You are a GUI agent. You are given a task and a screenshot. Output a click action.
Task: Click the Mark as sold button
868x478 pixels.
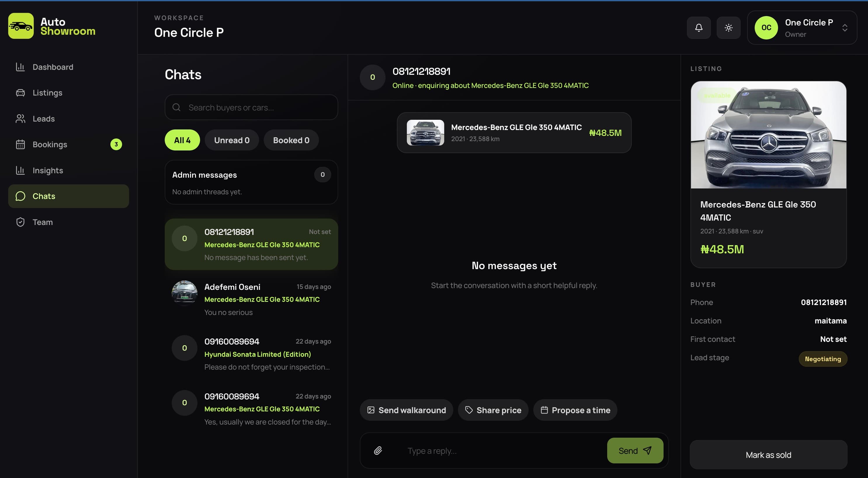pos(769,455)
